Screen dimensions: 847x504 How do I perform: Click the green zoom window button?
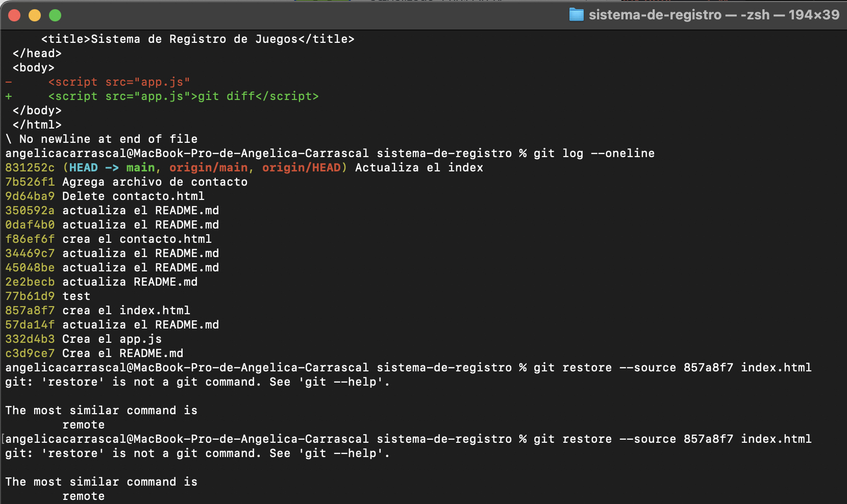pyautogui.click(x=55, y=15)
